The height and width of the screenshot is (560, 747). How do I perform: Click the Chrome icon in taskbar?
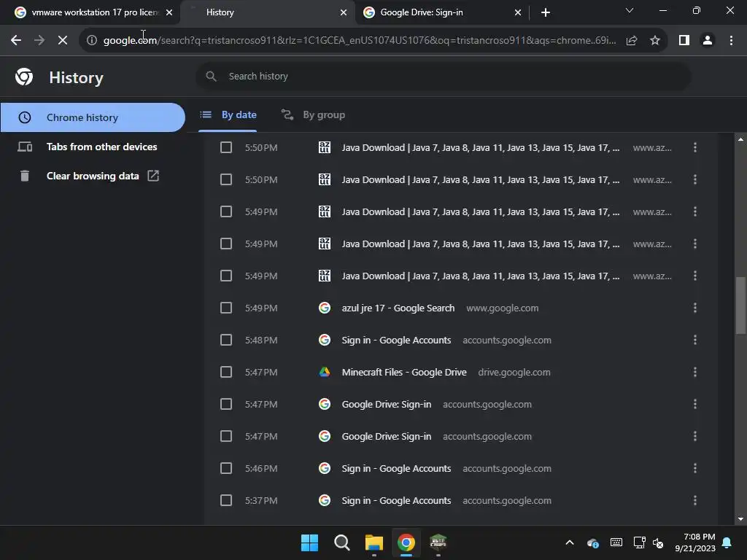(406, 542)
